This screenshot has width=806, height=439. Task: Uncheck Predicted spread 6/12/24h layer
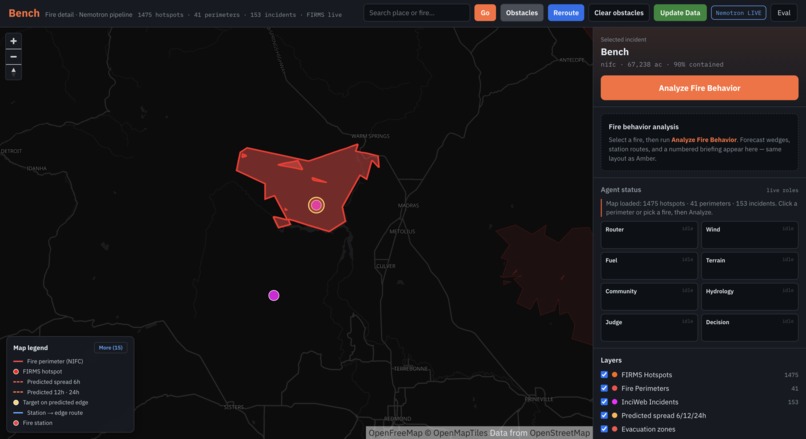(604, 415)
